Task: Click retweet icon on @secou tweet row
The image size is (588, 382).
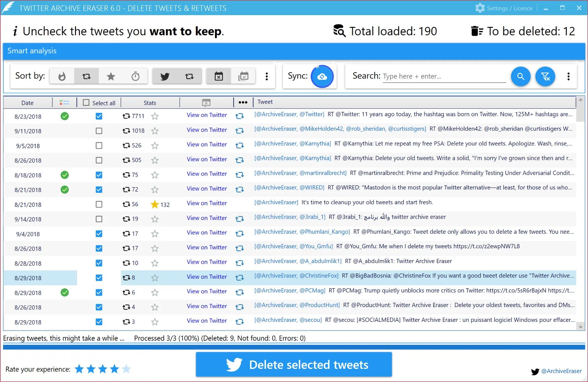Action: [x=240, y=322]
